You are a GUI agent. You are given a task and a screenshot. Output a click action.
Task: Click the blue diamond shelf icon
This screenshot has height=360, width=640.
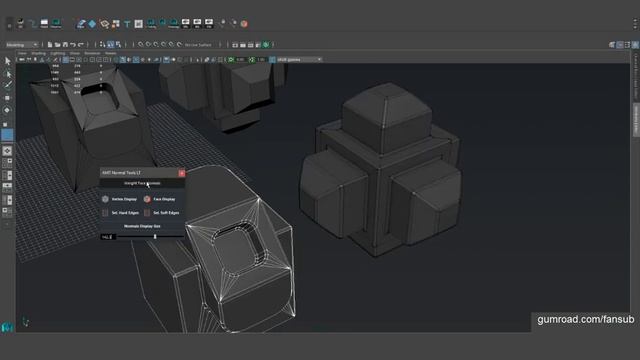92,24
